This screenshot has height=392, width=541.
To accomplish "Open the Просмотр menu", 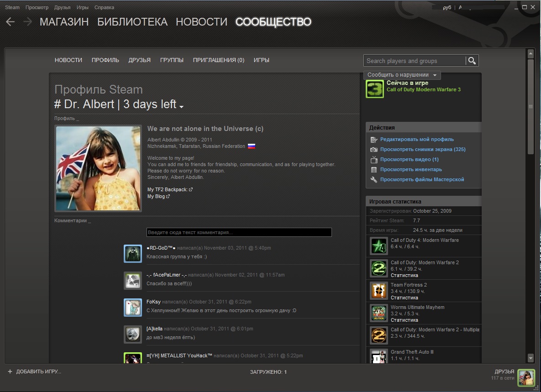I will (x=37, y=7).
